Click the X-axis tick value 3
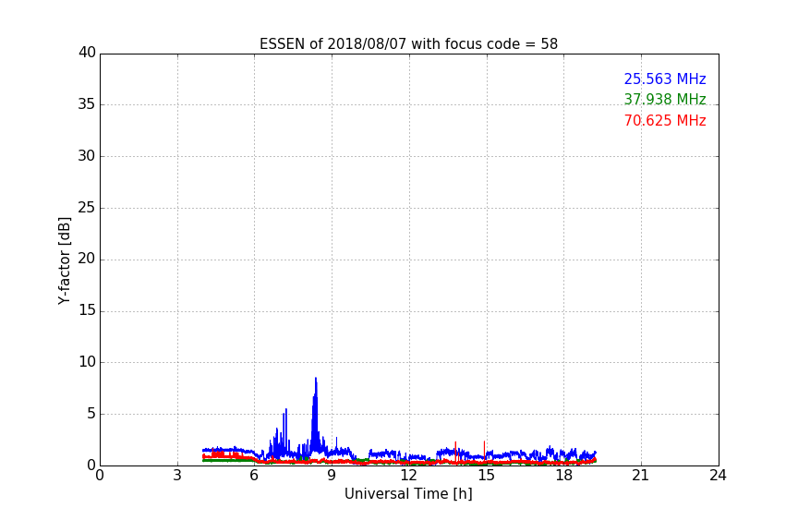 point(177,476)
